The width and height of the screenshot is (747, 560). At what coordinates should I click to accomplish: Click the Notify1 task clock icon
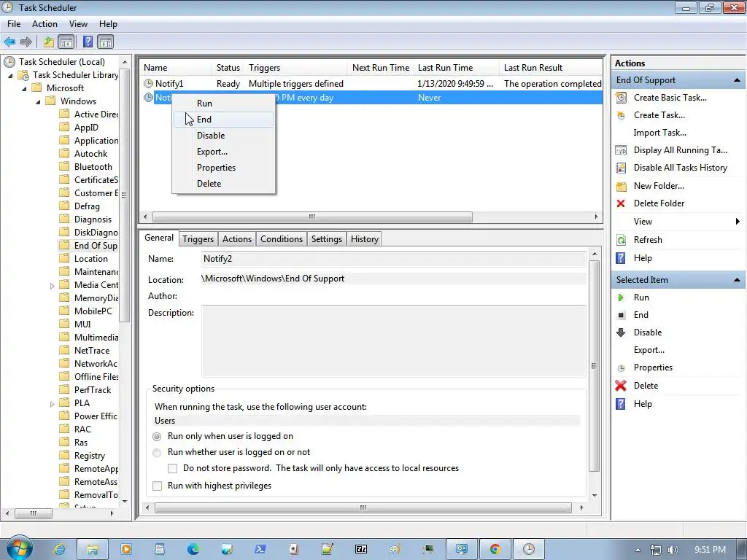pyautogui.click(x=148, y=84)
